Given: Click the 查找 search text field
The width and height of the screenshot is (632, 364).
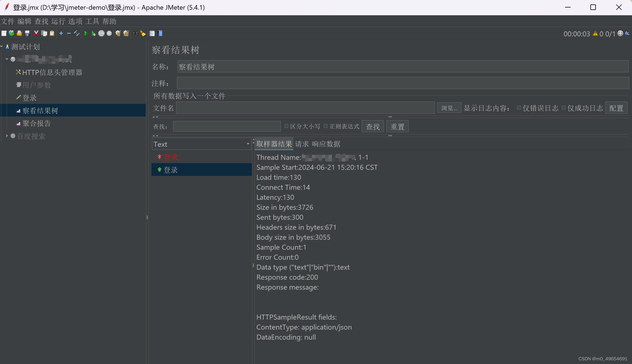Looking at the screenshot, I should pos(227,127).
